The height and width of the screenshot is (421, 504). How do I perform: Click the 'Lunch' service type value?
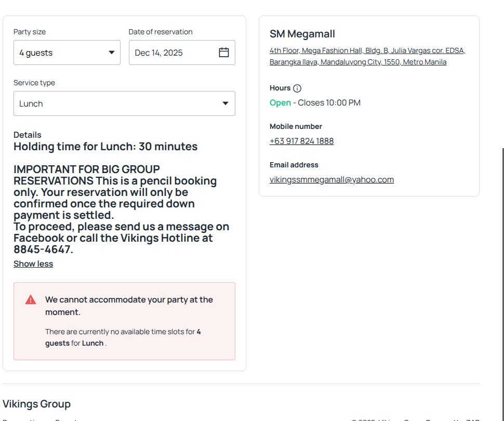tap(31, 104)
